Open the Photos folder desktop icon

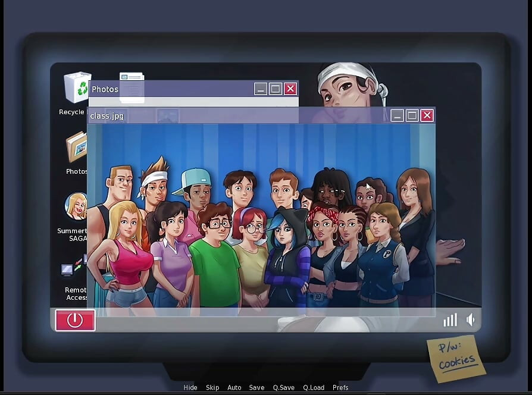coord(77,146)
